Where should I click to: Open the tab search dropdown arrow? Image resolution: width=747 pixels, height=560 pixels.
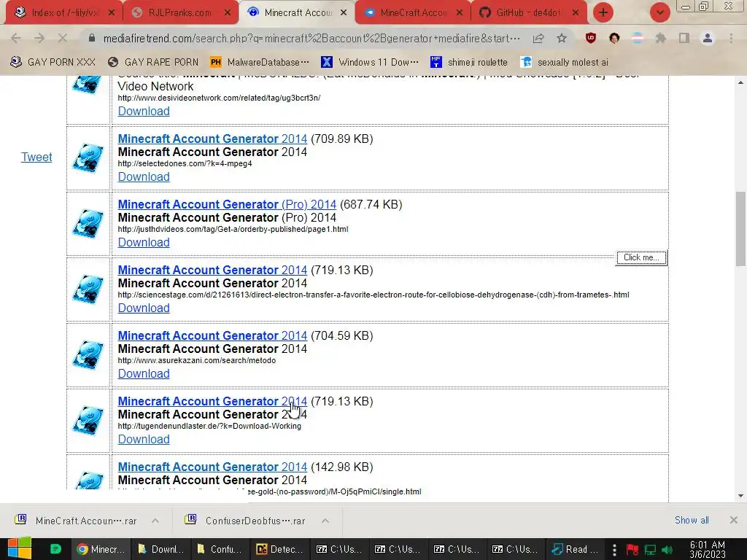659,13
